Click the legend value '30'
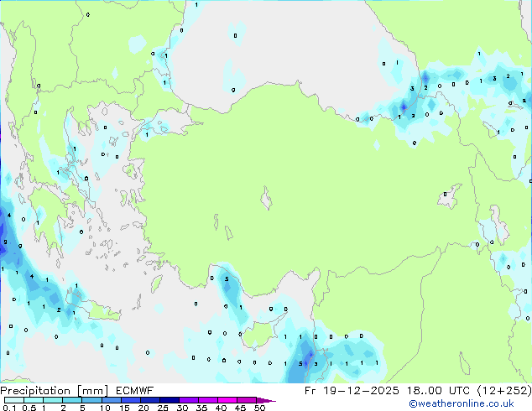The image size is (532, 411). tap(182, 408)
